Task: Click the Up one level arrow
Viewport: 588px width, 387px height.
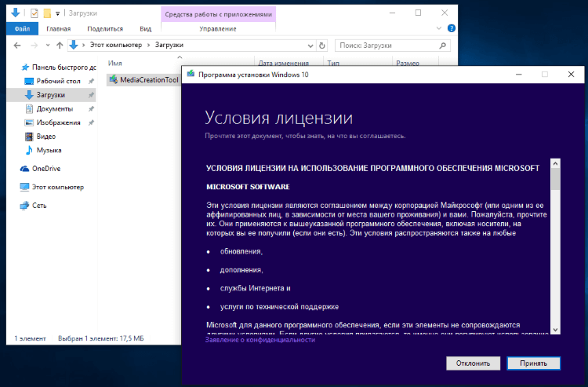Action: tap(60, 46)
